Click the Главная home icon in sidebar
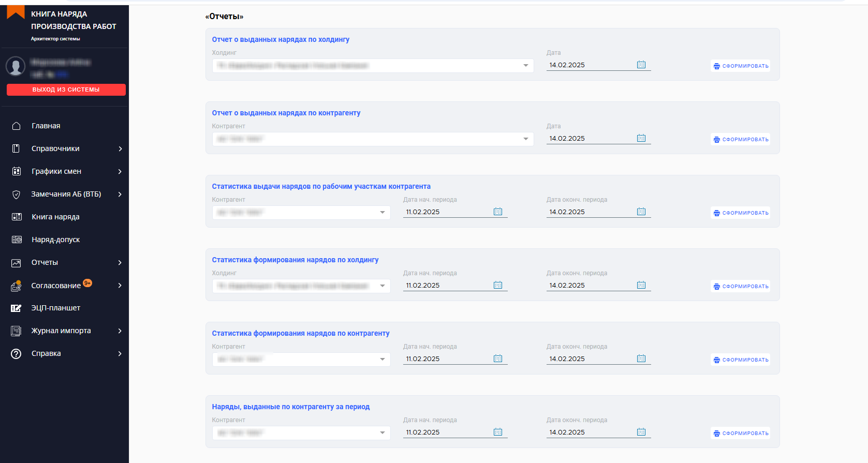 click(x=16, y=126)
